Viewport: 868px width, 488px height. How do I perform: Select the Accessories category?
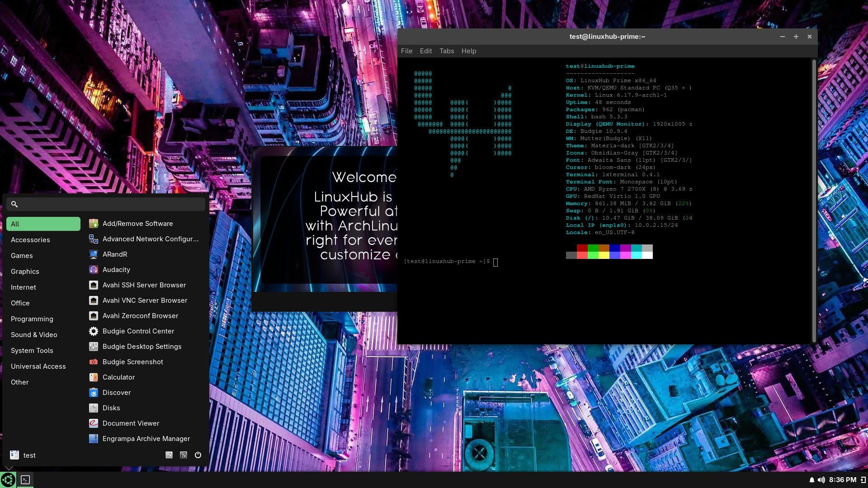[x=30, y=240]
